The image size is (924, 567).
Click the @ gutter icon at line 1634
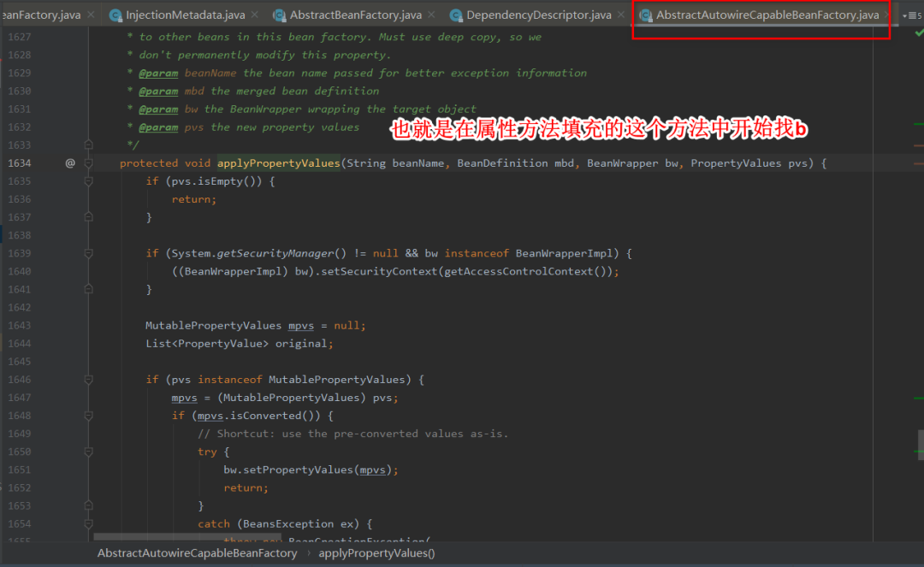(70, 162)
